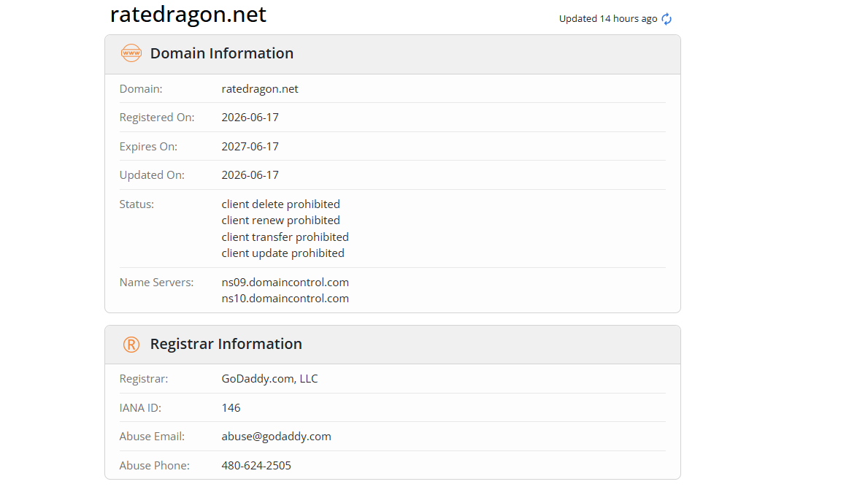Click the orange www globe icon
868x495 pixels.
coord(131,53)
